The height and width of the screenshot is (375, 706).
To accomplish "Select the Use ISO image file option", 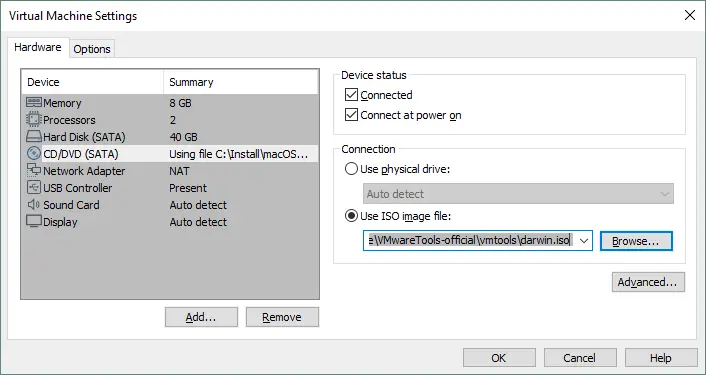I will point(351,217).
